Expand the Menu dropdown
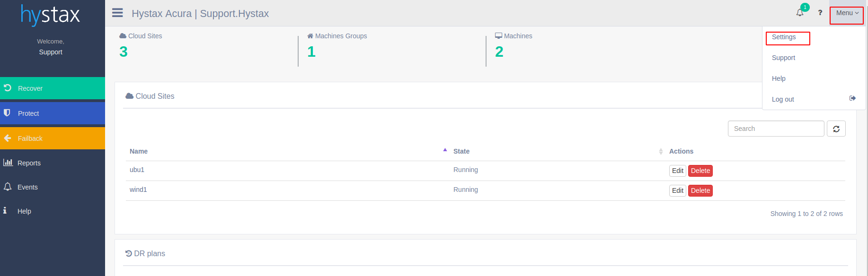Viewport: 868px width, 276px height. click(x=847, y=13)
